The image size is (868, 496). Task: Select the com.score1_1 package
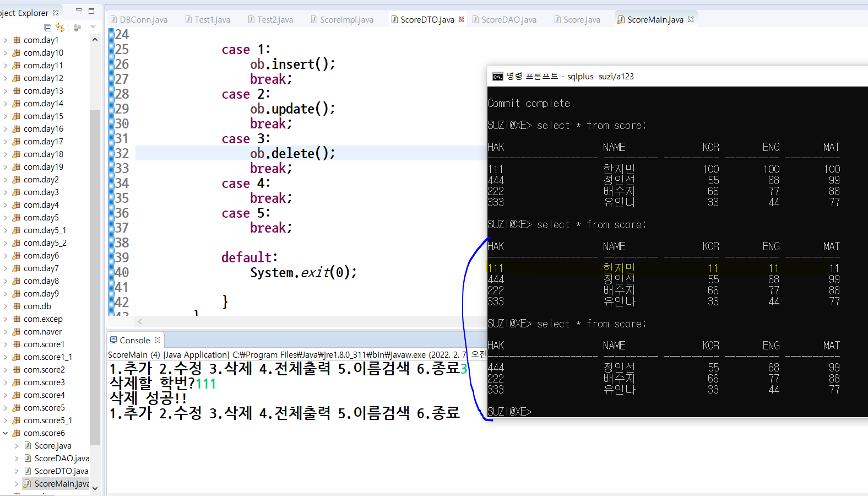pos(48,357)
